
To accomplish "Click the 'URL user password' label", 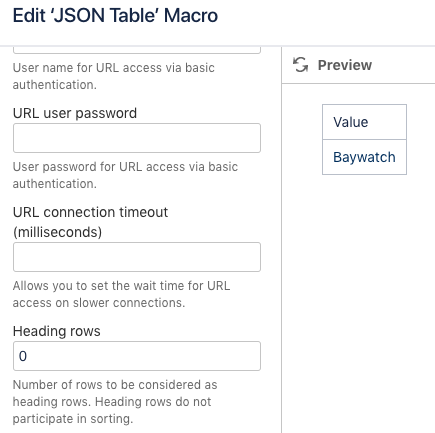I will coord(75,113).
